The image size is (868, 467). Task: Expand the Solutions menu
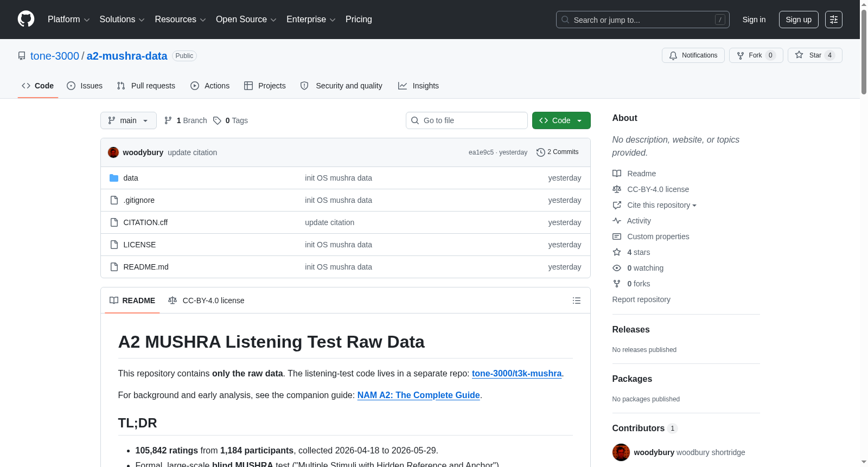click(x=122, y=20)
